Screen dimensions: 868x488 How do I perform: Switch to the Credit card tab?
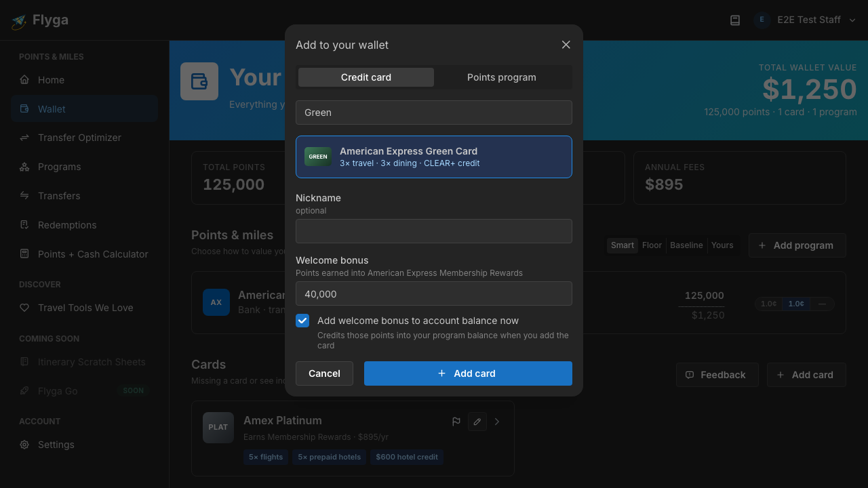pos(366,77)
